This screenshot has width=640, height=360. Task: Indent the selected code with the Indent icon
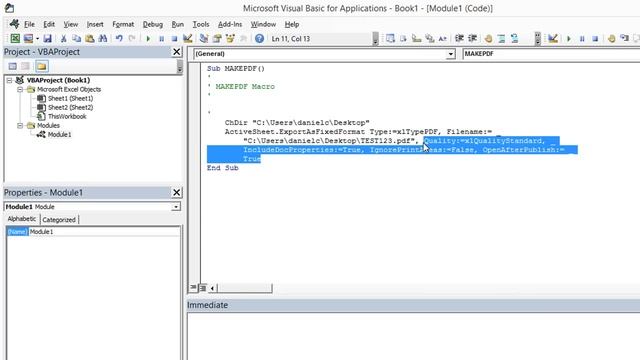pos(459,38)
